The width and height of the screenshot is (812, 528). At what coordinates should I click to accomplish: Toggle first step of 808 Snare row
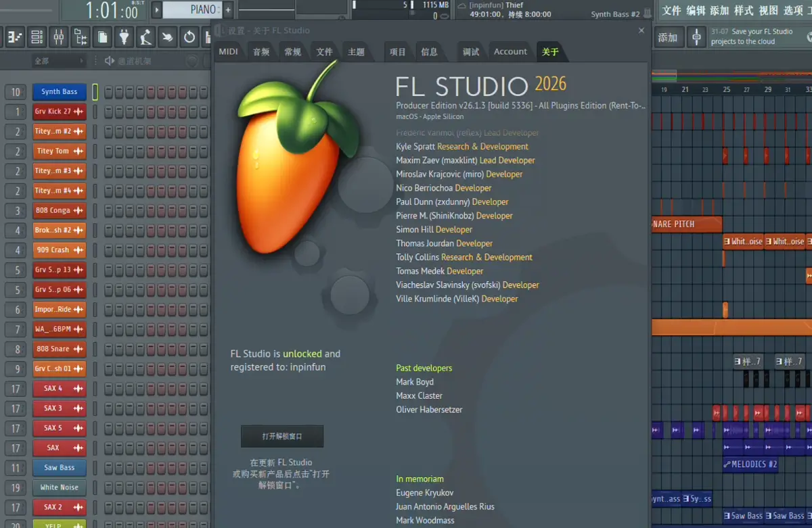(109, 349)
